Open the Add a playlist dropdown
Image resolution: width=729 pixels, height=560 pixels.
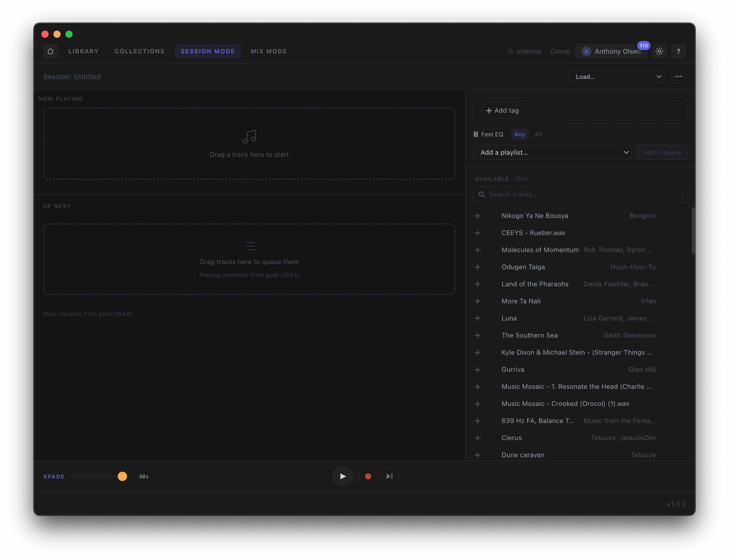[x=552, y=152]
